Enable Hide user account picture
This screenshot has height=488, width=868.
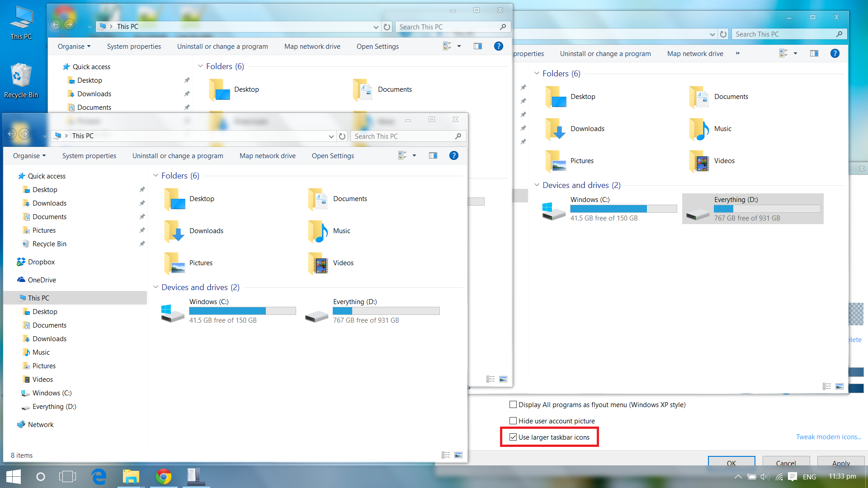[513, 421]
